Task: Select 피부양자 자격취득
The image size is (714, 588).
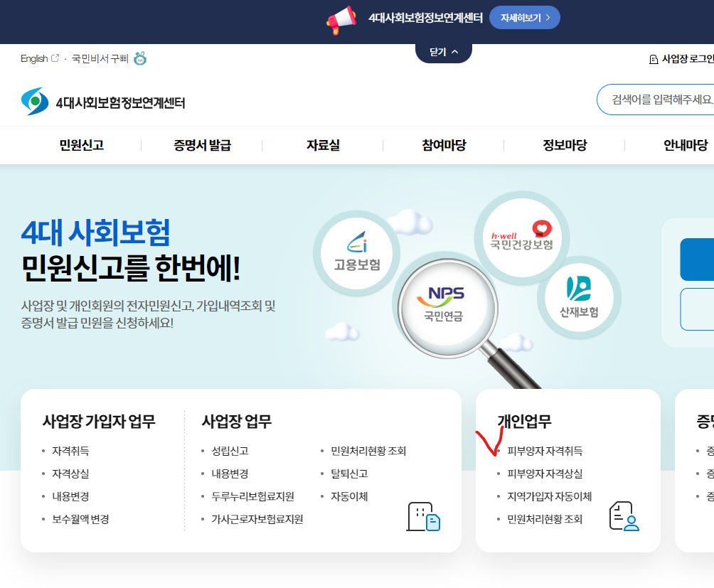Action: coord(545,451)
